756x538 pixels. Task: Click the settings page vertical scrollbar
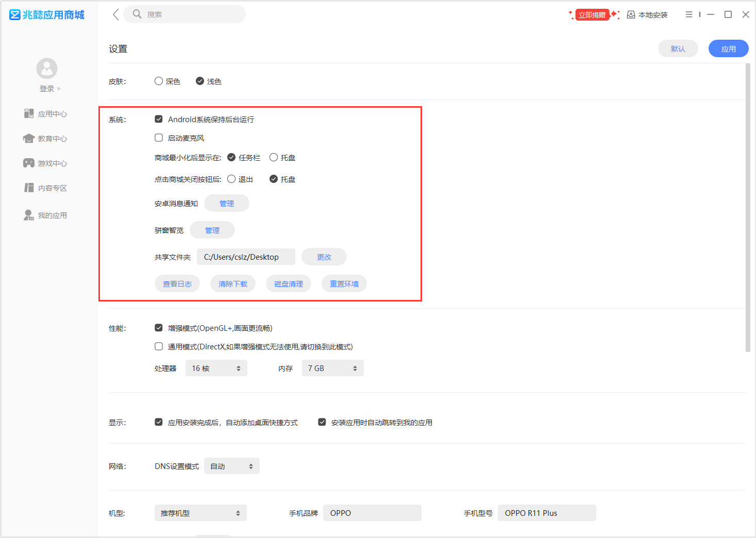click(748, 206)
